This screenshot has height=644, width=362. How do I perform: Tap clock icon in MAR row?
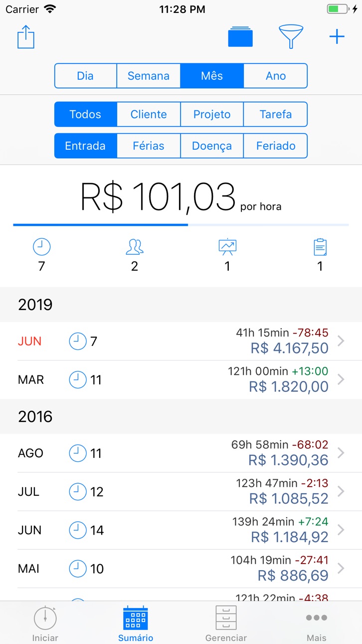click(77, 380)
